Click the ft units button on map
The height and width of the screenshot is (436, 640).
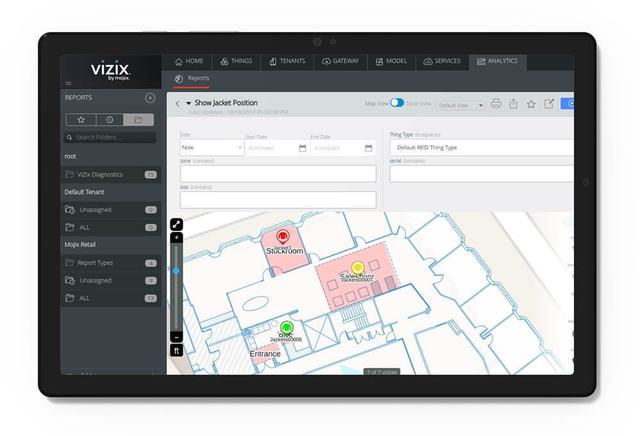pos(176,351)
